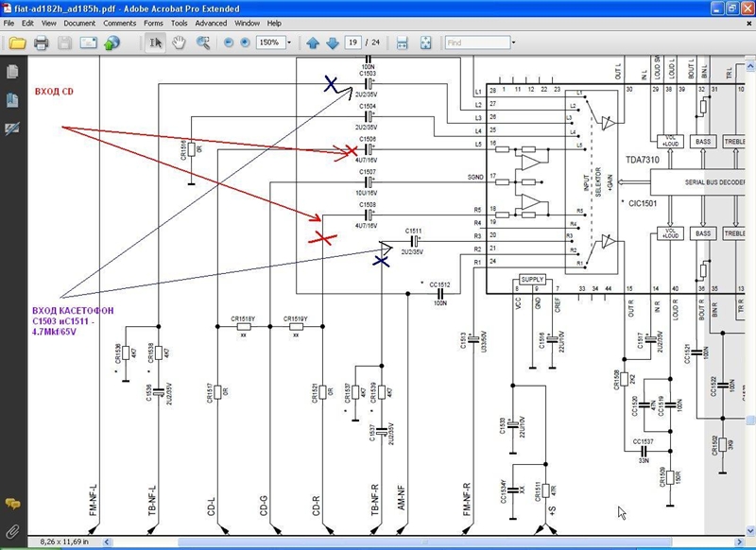Open the Advanced menu
756x550 pixels.
211,22
